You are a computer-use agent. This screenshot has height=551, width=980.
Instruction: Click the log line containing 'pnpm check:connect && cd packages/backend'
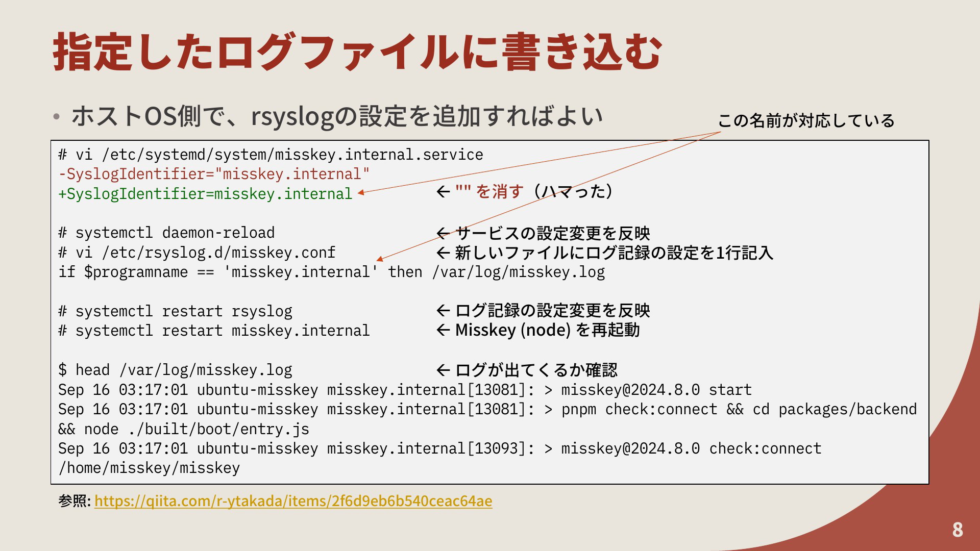487,409
